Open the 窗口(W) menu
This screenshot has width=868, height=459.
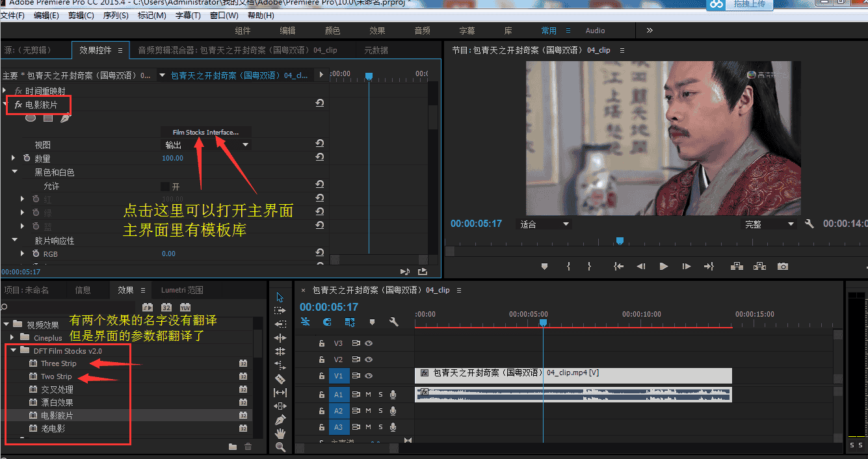pyautogui.click(x=224, y=15)
